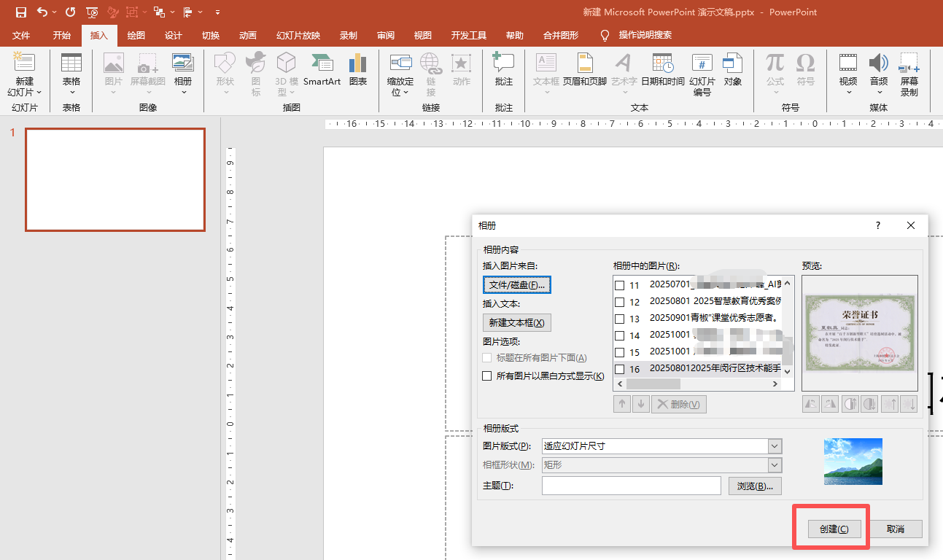Click 取消 to cancel the album dialog
This screenshot has width=943, height=560.
tap(896, 529)
